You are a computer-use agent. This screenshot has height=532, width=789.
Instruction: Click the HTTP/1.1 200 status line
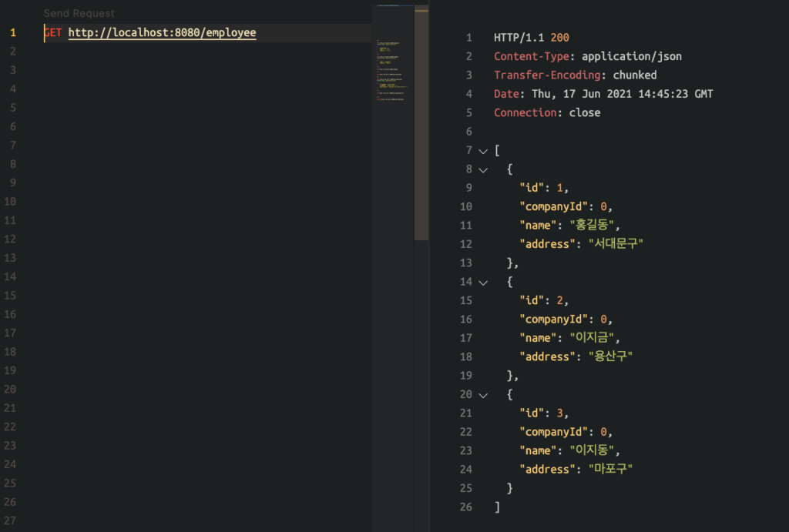[x=532, y=38]
